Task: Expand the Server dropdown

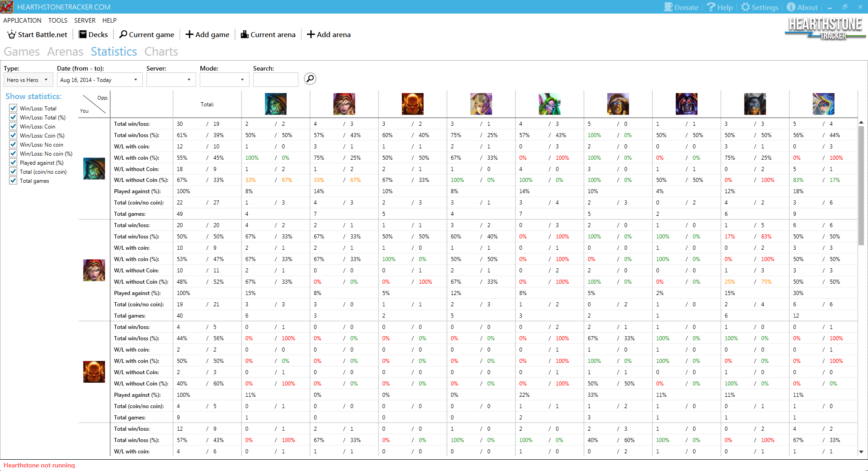Action: pos(171,80)
